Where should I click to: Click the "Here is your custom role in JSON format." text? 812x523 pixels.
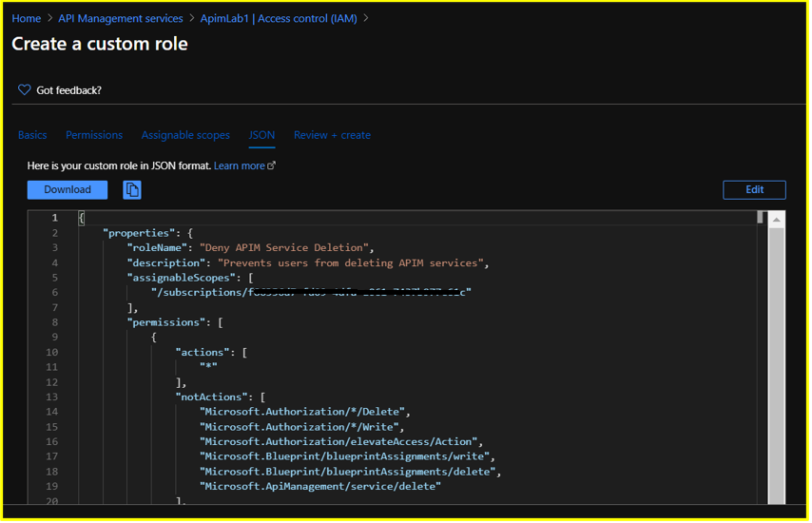(x=119, y=165)
